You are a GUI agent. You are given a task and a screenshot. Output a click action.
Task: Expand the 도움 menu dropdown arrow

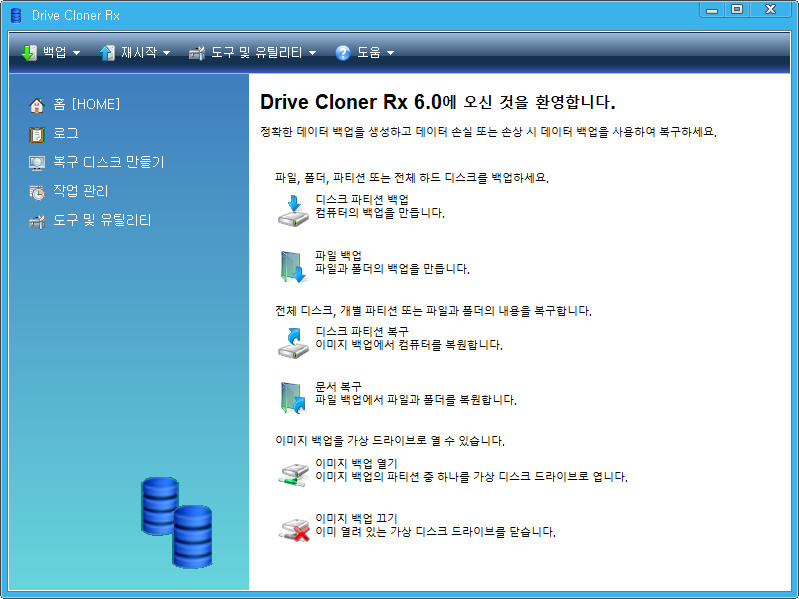pos(390,53)
